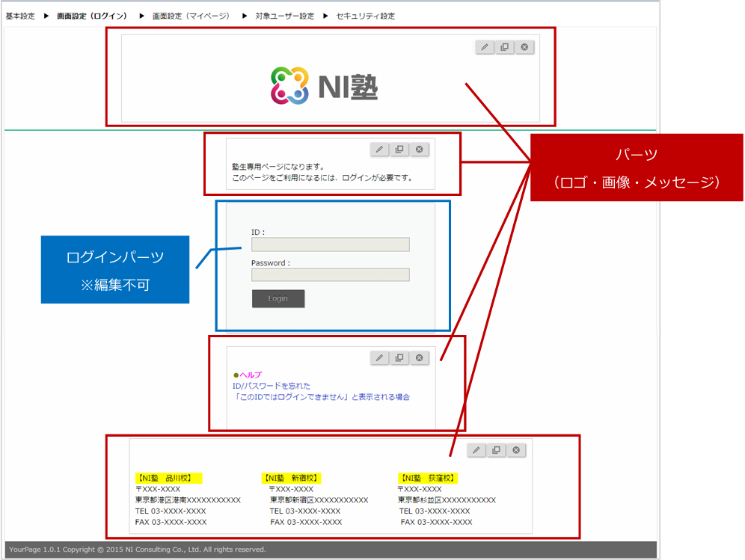
Task: Duplicate the ヘルプ part
Action: [x=399, y=357]
